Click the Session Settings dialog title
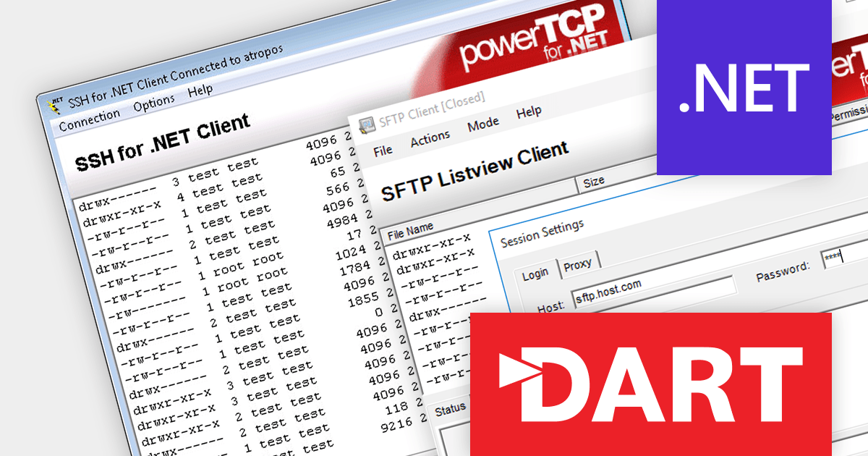 pos(542,234)
